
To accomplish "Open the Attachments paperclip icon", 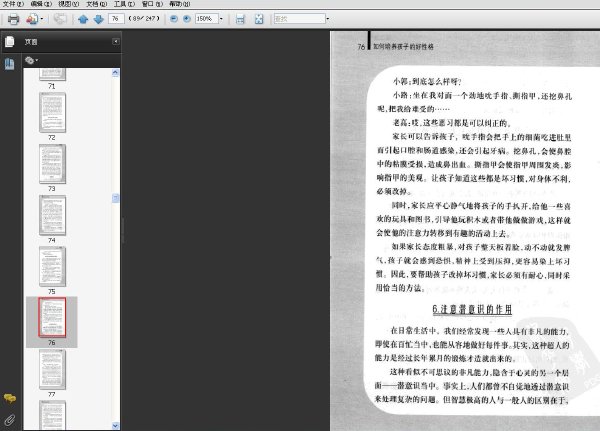I will click(x=10, y=420).
